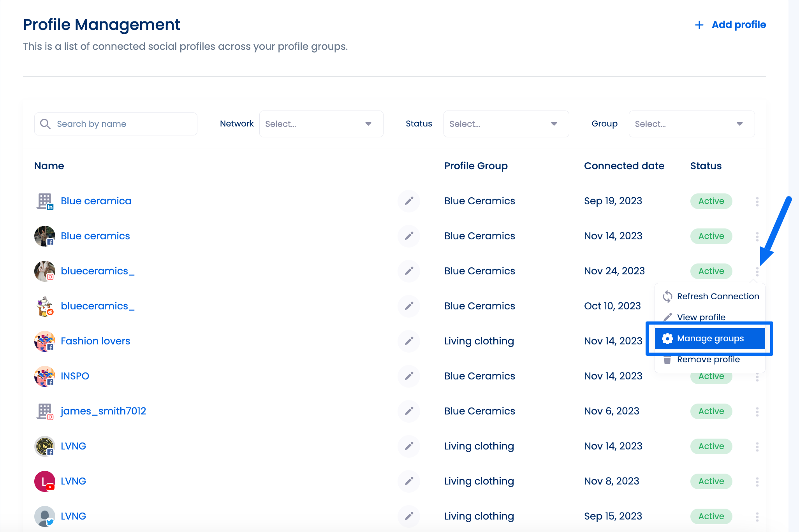Click the LVNG Twitter avatar

(x=45, y=516)
